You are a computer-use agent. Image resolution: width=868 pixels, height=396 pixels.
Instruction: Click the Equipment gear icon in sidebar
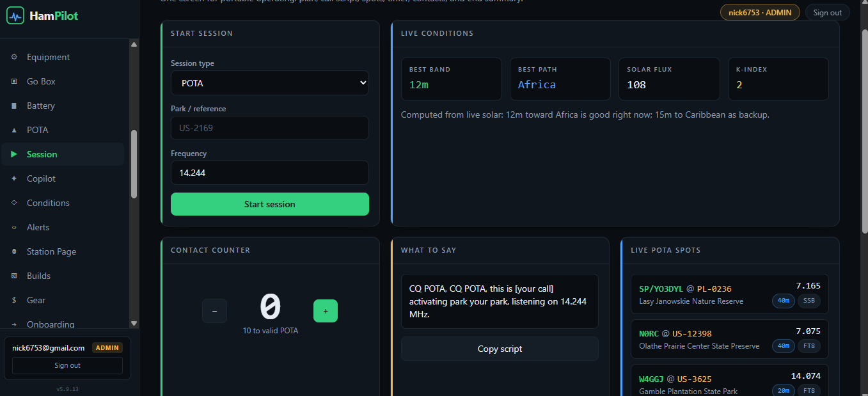(x=14, y=57)
